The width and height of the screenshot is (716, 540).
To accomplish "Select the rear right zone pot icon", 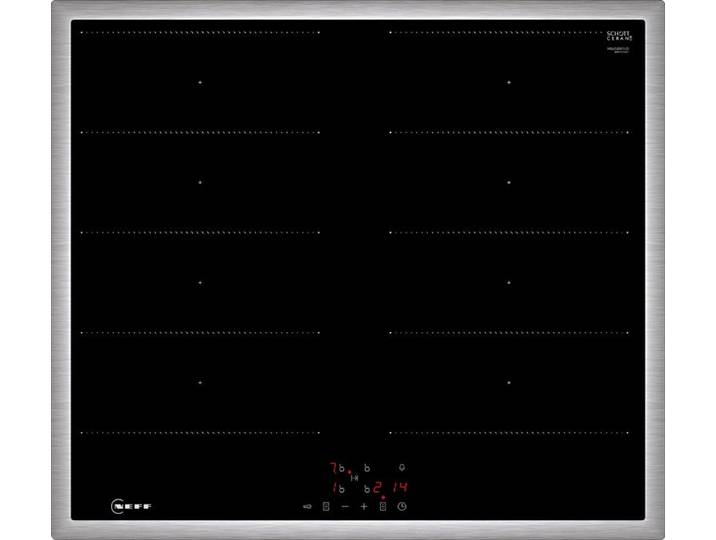I will [367, 468].
